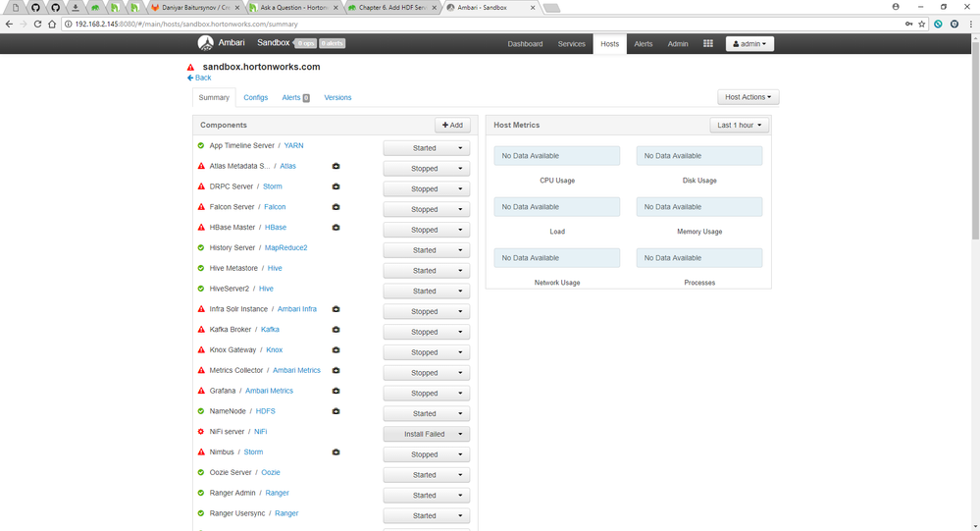Open Install Failed dropdown for NiFi server
Viewport: 980px width, 531px height.
click(x=427, y=434)
